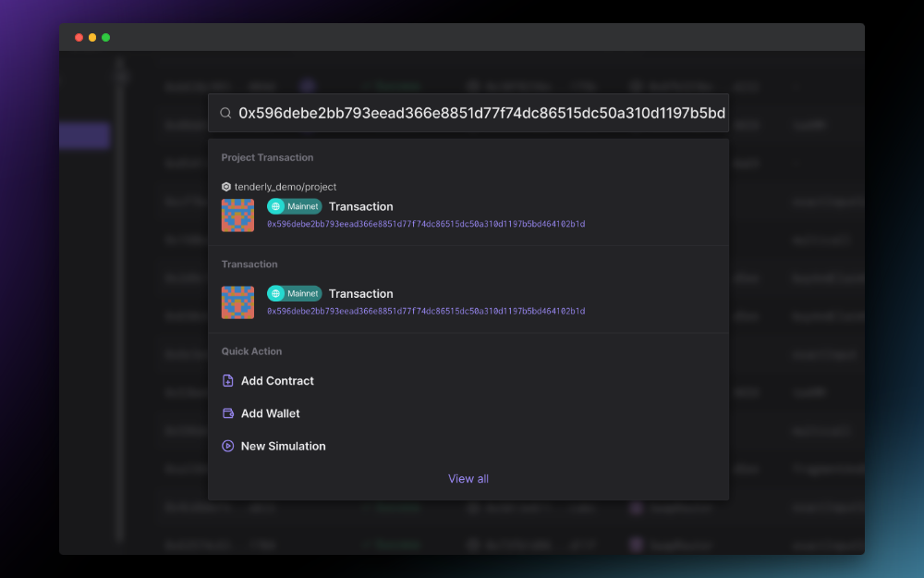Choose the Add Wallet quick action
The image size is (924, 578).
click(x=271, y=413)
